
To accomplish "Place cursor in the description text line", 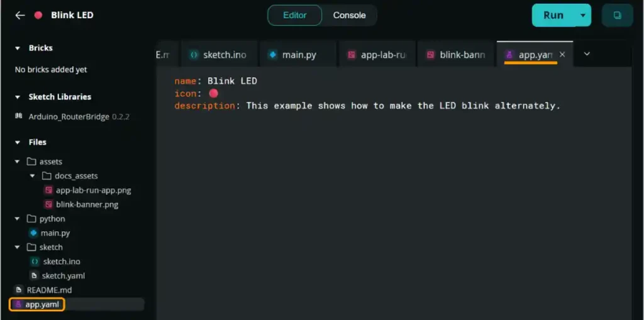I will pos(403,106).
